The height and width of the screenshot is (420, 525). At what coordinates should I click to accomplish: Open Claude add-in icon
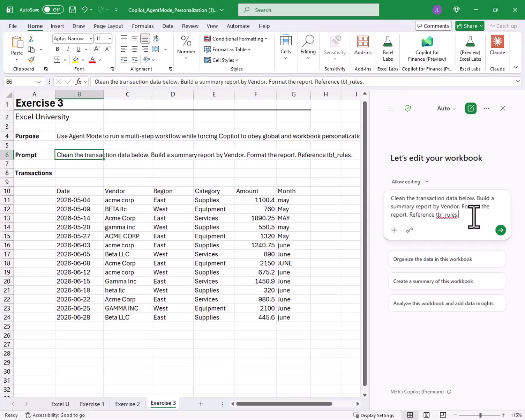(497, 41)
